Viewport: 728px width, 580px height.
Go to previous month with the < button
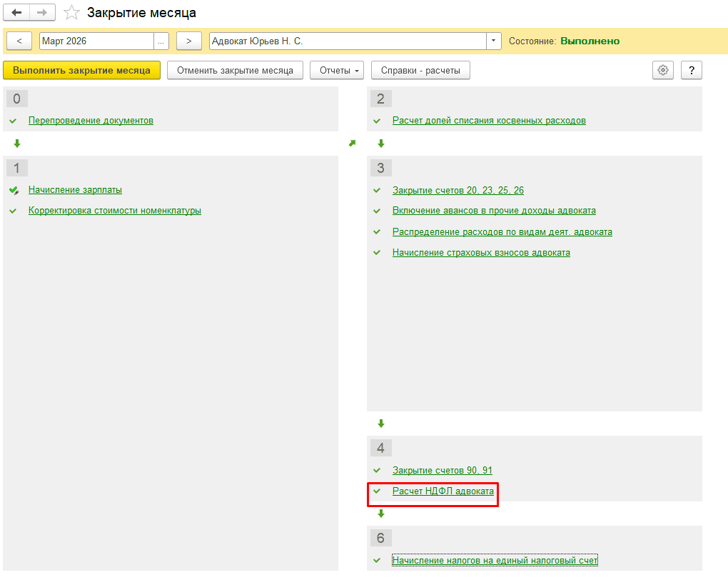19,41
